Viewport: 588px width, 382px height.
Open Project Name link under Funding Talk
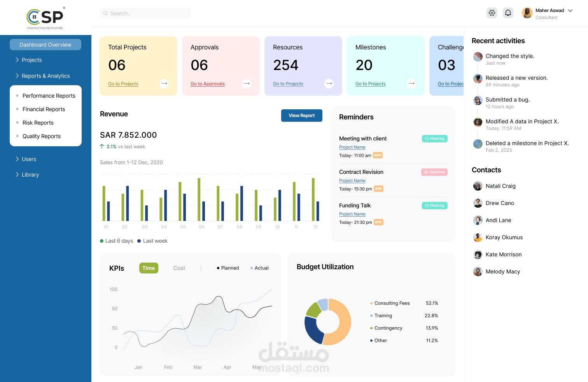(352, 214)
